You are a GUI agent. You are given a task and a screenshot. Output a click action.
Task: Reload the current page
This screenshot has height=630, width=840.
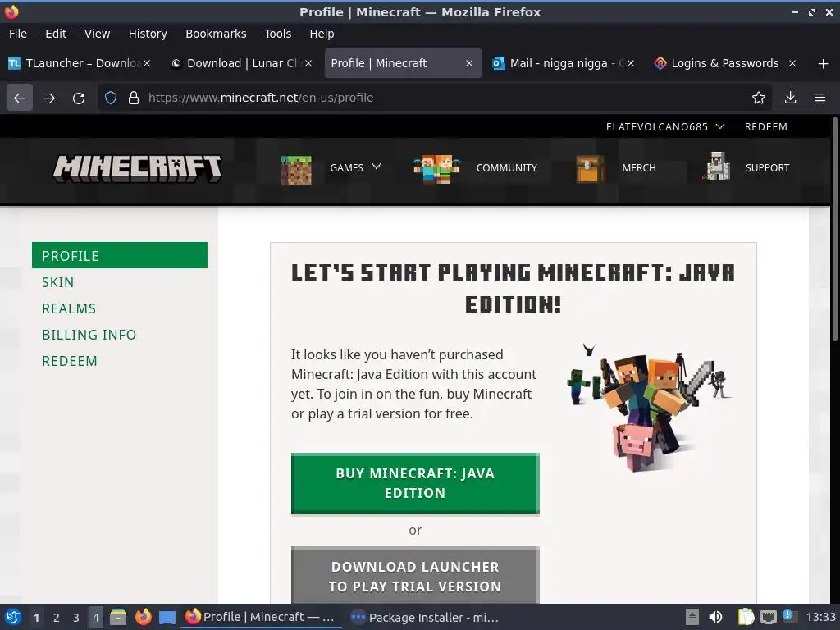[x=79, y=98]
